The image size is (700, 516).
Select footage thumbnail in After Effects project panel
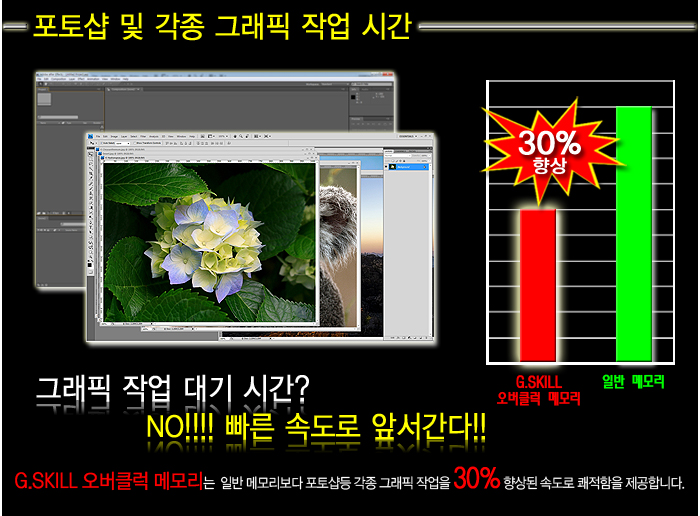coord(44,99)
